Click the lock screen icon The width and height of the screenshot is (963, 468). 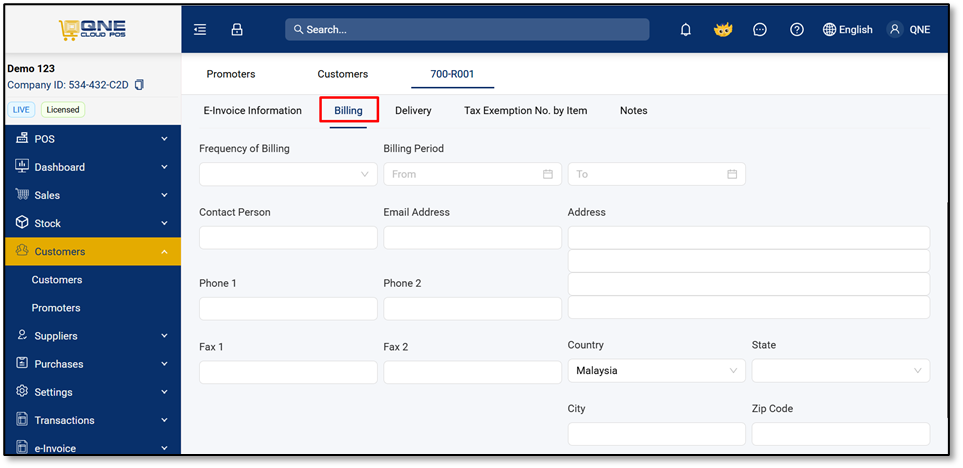tap(237, 29)
